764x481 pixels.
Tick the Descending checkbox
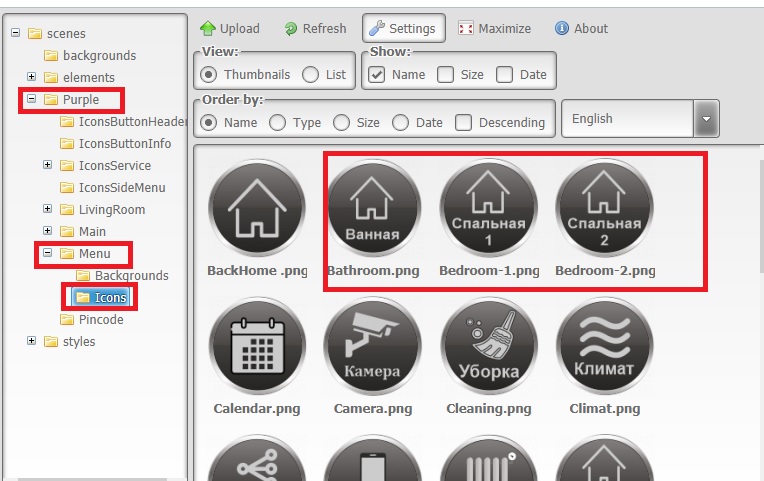pos(463,122)
